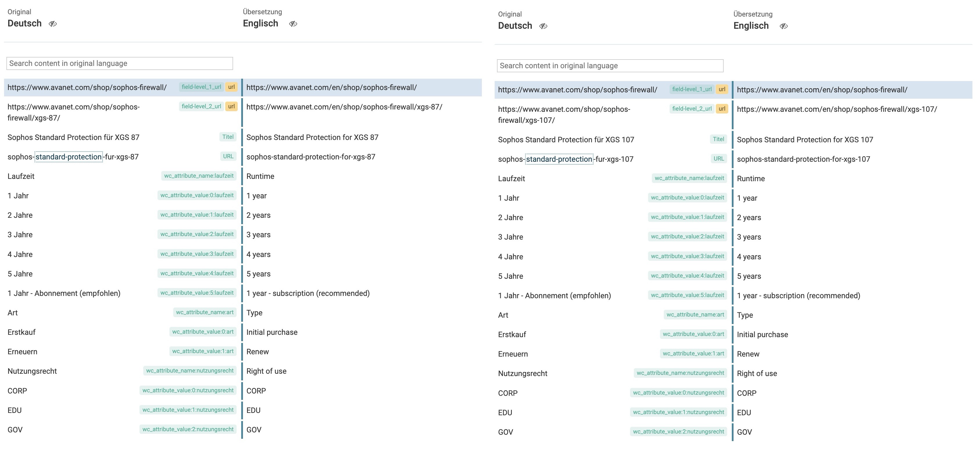Click Titel tag for XGS 107 row
Image resolution: width=980 pixels, height=453 pixels.
point(718,139)
